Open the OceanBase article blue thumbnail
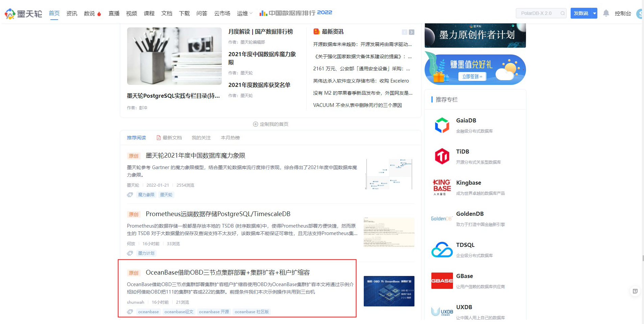644x324 pixels. pyautogui.click(x=389, y=291)
